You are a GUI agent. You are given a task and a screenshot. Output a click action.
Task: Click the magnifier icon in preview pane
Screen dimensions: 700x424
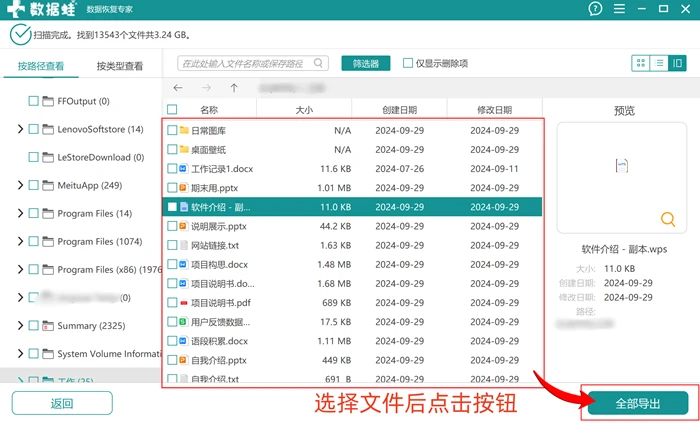[668, 219]
